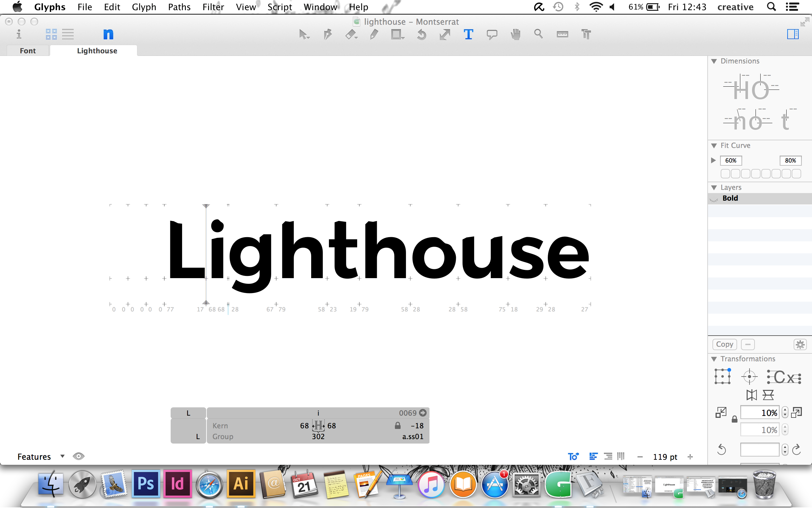Open Photoshop from the Dock
This screenshot has height=508, width=812.
[x=146, y=484]
